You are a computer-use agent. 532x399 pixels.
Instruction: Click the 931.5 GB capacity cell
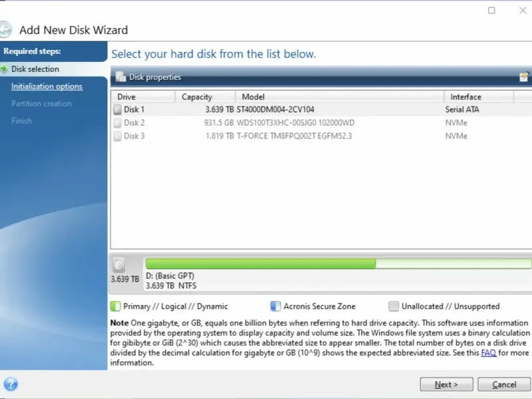[219, 122]
